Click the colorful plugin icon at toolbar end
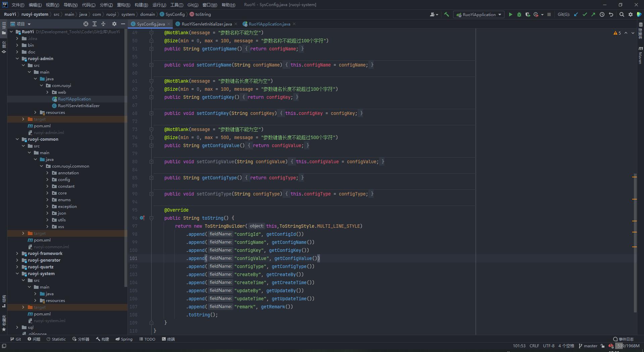644x352 pixels. [x=639, y=14]
